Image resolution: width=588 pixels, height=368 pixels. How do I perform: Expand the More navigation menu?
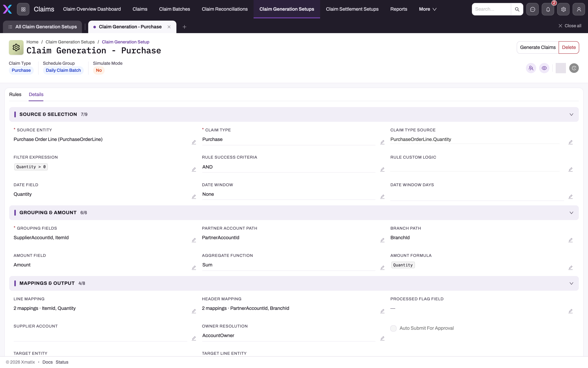pos(428,9)
